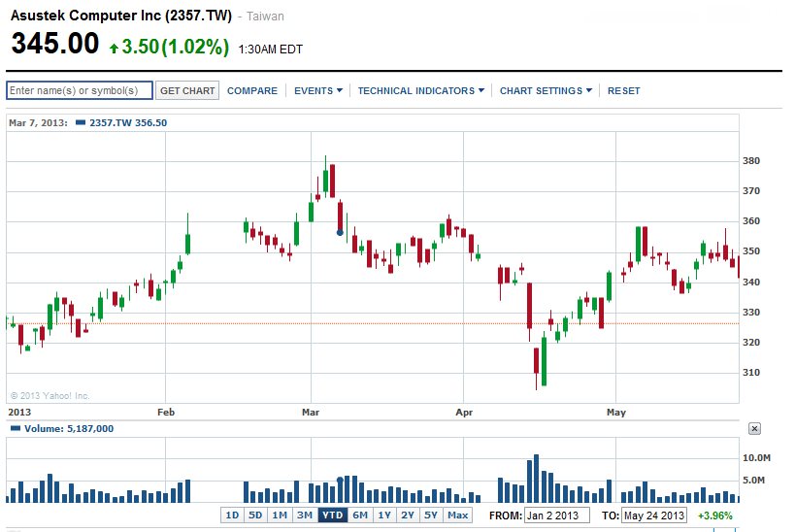Click the TO date field May 24 2013
Screen dimensions: 795x532
click(654, 515)
